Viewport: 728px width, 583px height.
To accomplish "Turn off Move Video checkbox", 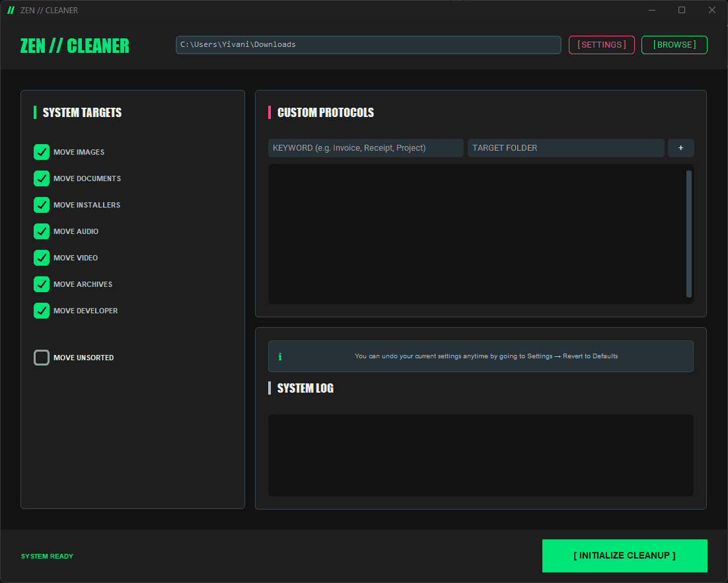I will click(42, 258).
